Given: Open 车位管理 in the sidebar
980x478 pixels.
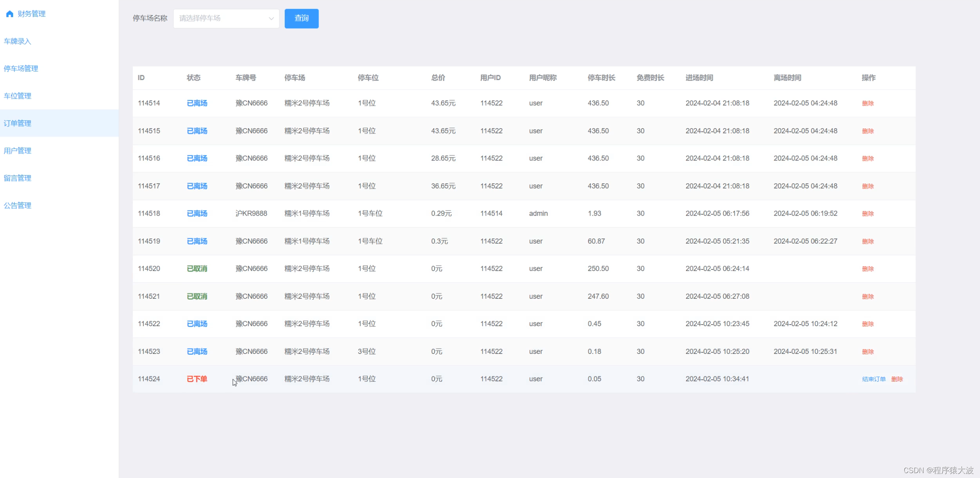Looking at the screenshot, I should [x=18, y=96].
